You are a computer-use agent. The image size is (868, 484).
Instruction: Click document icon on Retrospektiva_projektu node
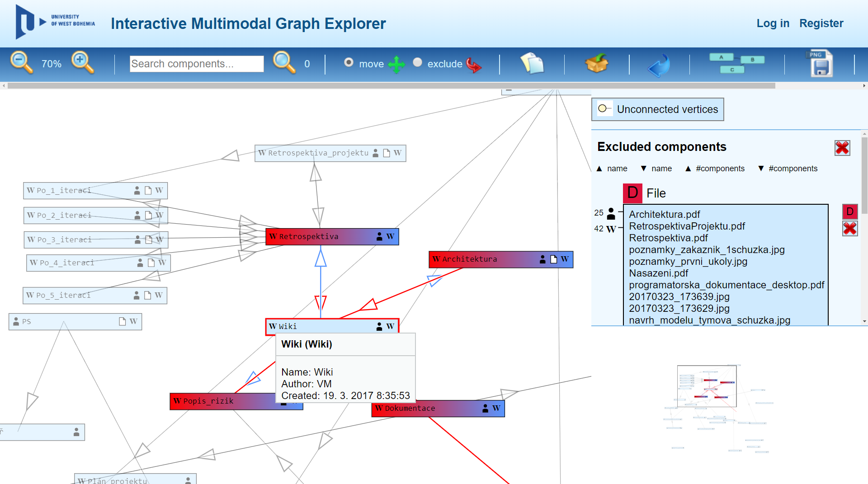click(x=387, y=153)
